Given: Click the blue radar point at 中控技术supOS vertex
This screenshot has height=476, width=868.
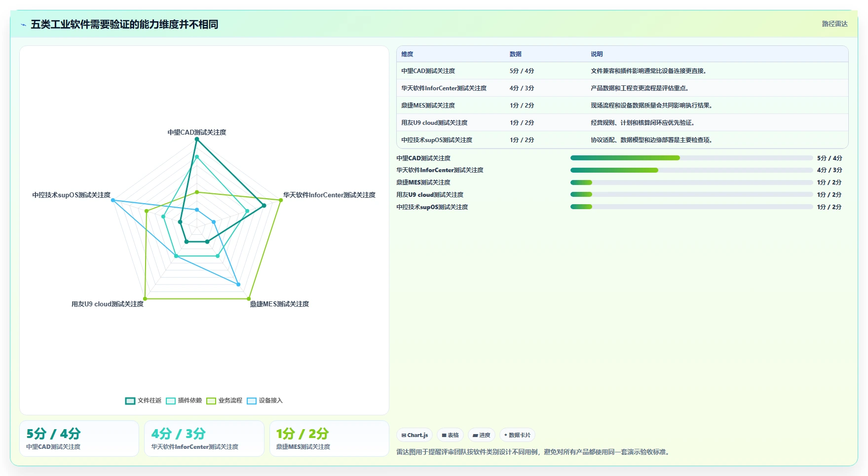Looking at the screenshot, I should point(113,200).
